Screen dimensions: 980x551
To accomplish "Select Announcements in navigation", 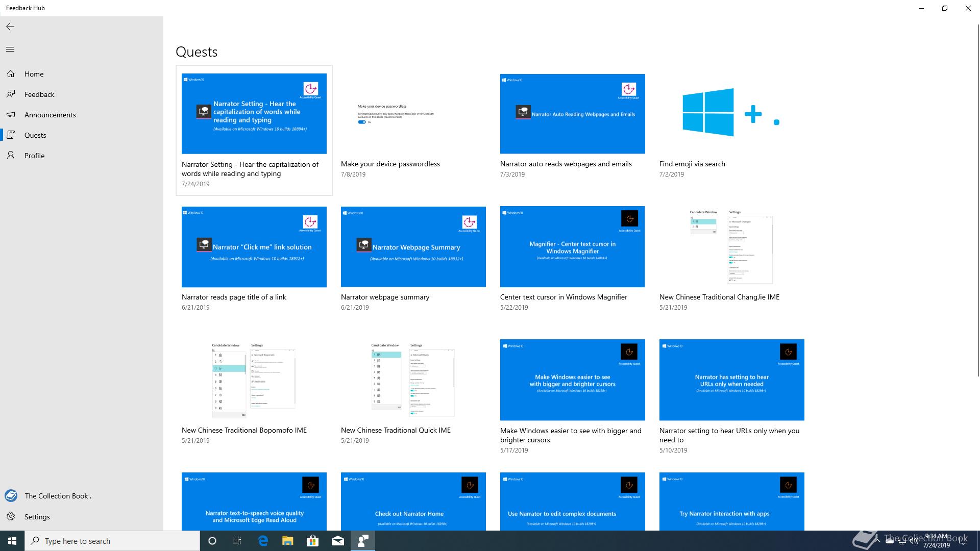I will coord(82,115).
